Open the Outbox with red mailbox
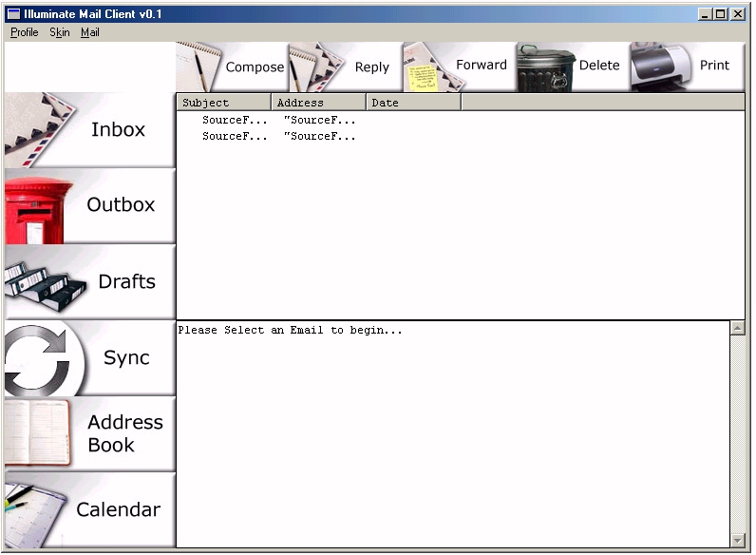 point(89,205)
